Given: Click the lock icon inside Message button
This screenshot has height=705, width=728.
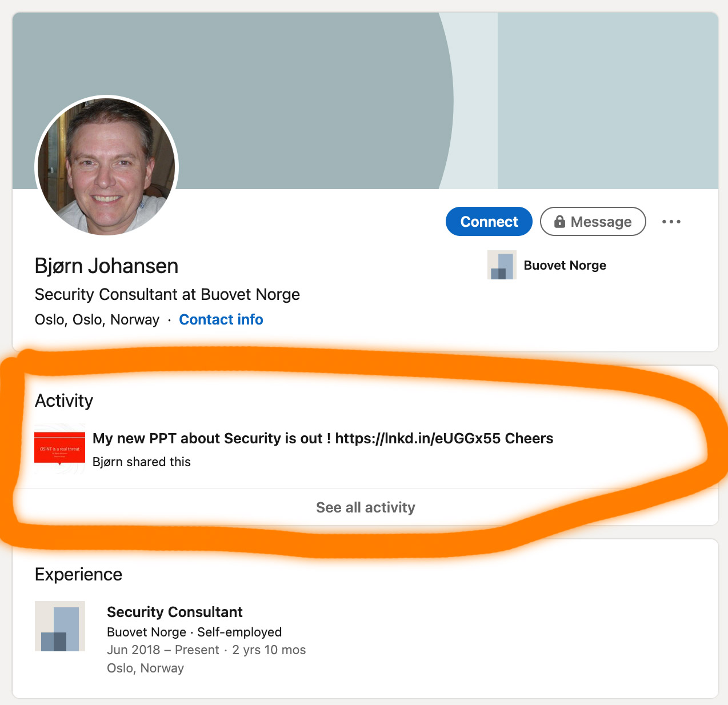Looking at the screenshot, I should tap(559, 222).
